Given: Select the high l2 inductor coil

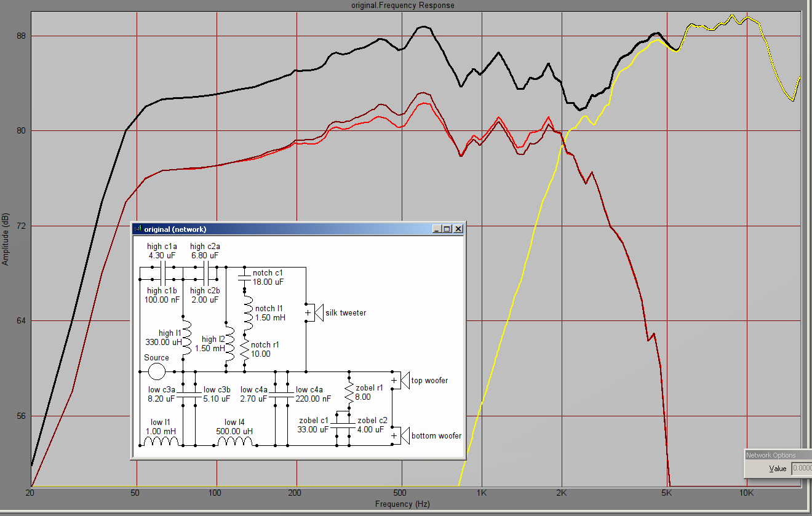Looking at the screenshot, I should click(230, 344).
